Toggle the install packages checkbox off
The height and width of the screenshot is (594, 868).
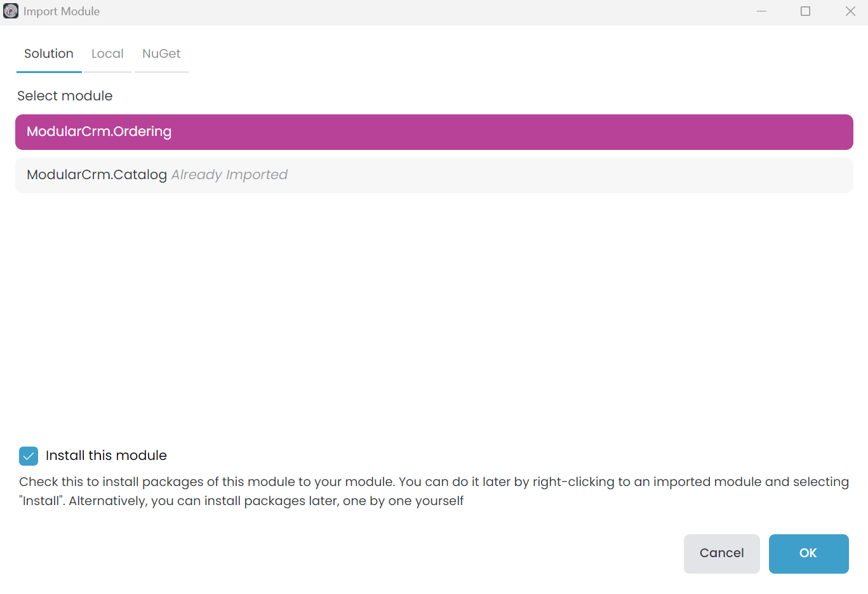click(x=28, y=456)
